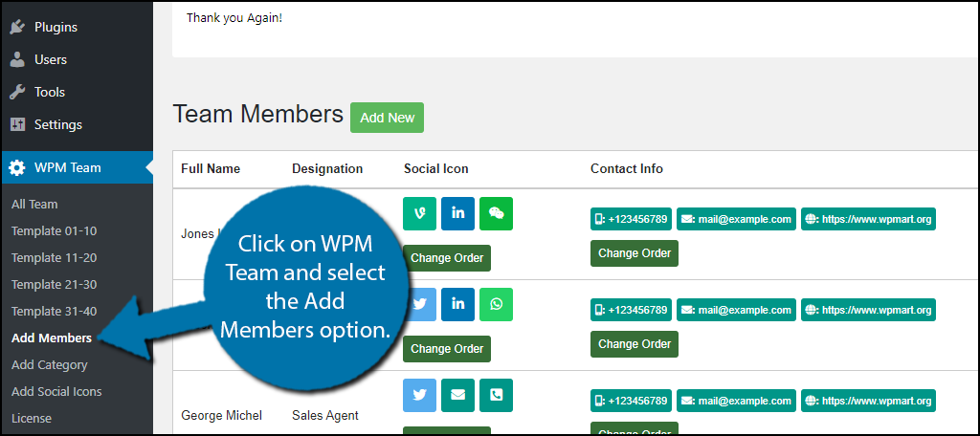This screenshot has width=980, height=436.
Task: Click the Twitter icon in second row
Action: point(424,304)
